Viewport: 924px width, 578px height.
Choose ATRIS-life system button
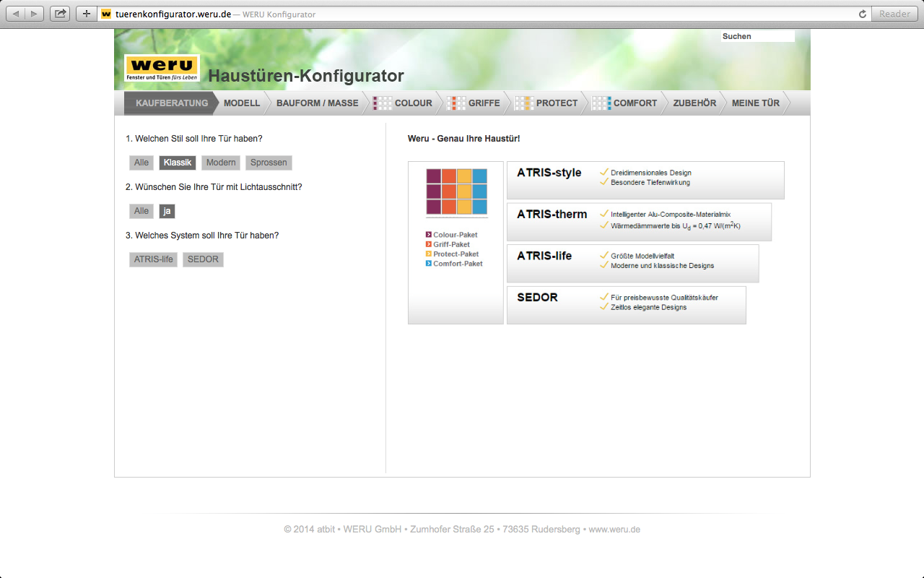[x=153, y=259]
